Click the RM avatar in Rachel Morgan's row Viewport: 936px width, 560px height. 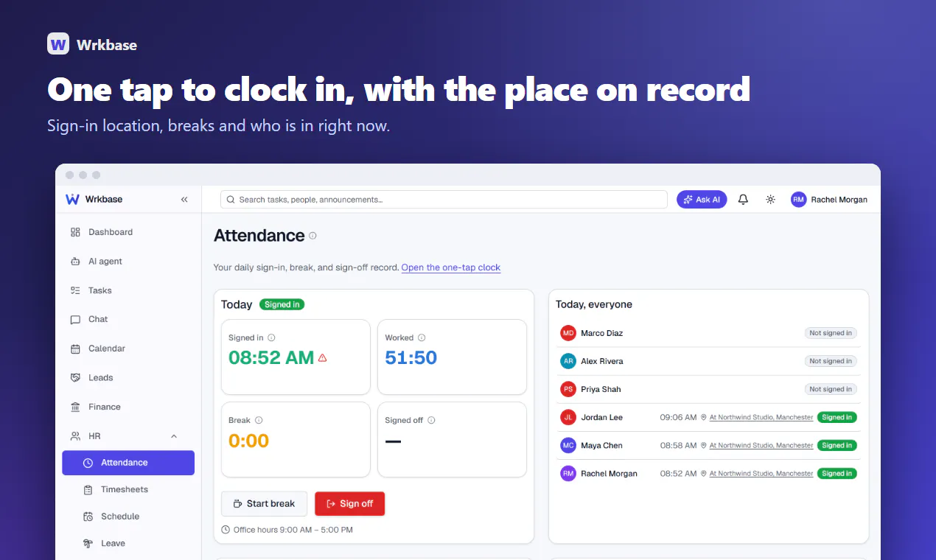(568, 473)
